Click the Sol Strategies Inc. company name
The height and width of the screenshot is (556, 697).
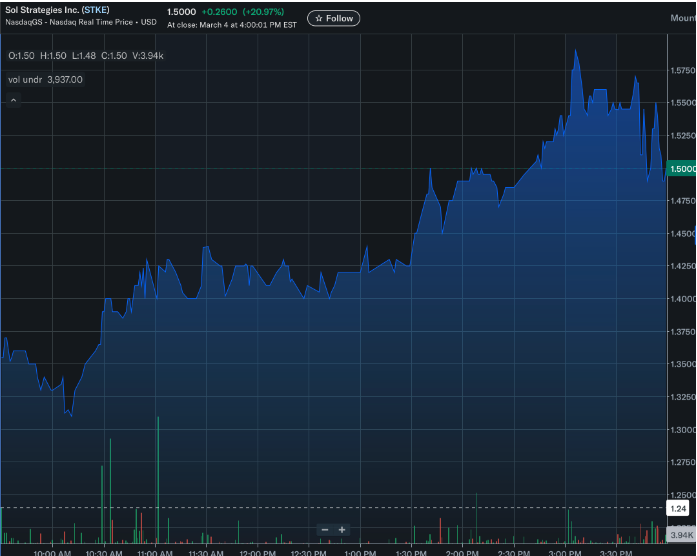tap(41, 10)
